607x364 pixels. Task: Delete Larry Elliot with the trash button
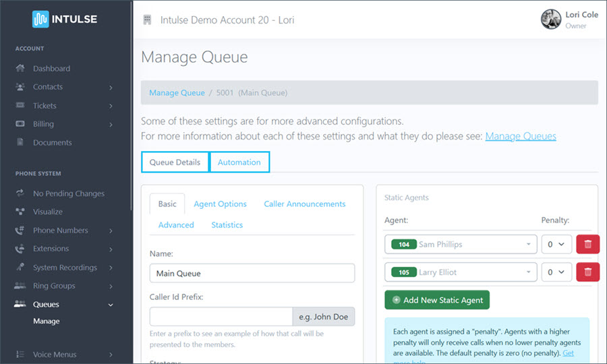(x=587, y=272)
